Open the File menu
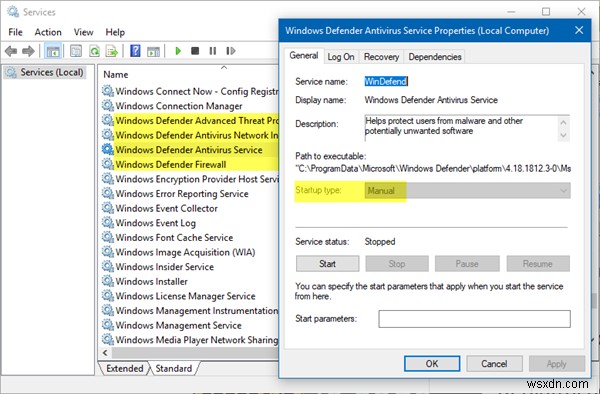Viewport: 600px width, 394px height. pos(15,32)
